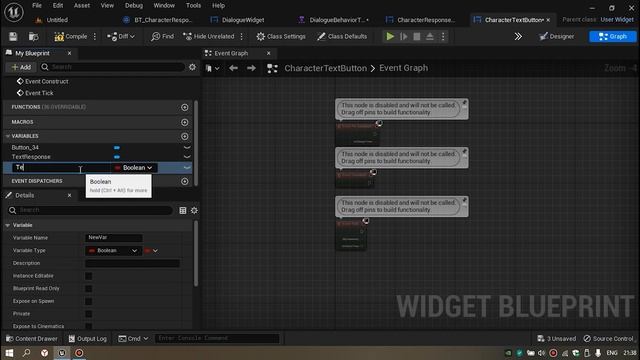Open Class Settings

click(281, 36)
